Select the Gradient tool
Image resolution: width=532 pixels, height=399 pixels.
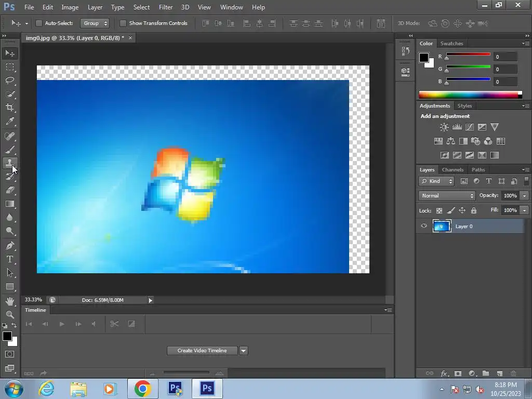coord(10,204)
